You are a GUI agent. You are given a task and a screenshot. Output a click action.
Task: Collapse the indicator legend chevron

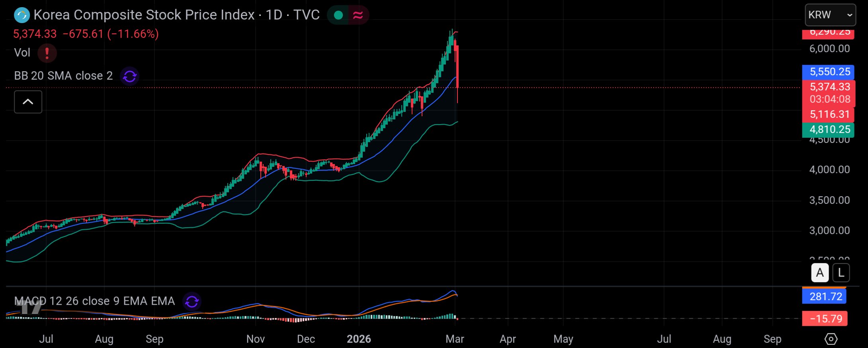(x=28, y=102)
